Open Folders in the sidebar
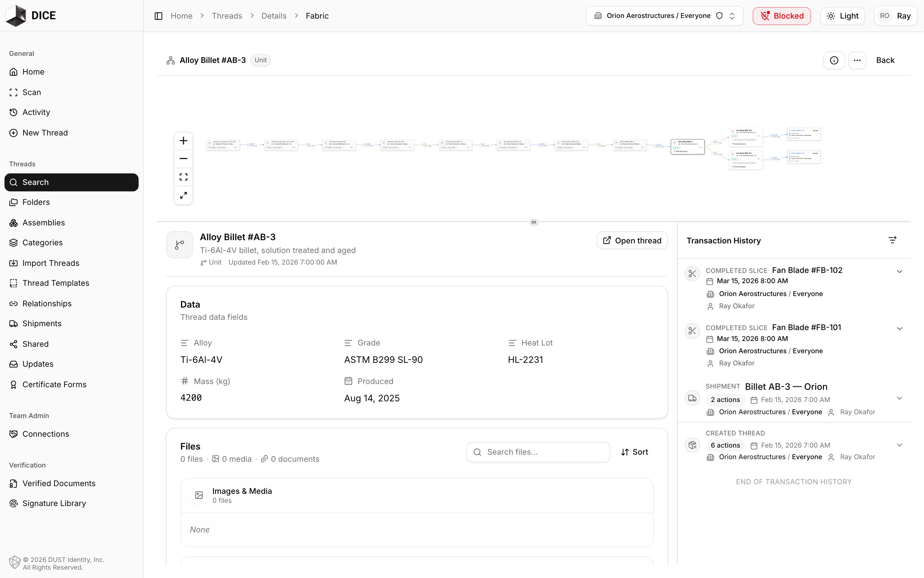The height and width of the screenshot is (578, 924). 72,202
